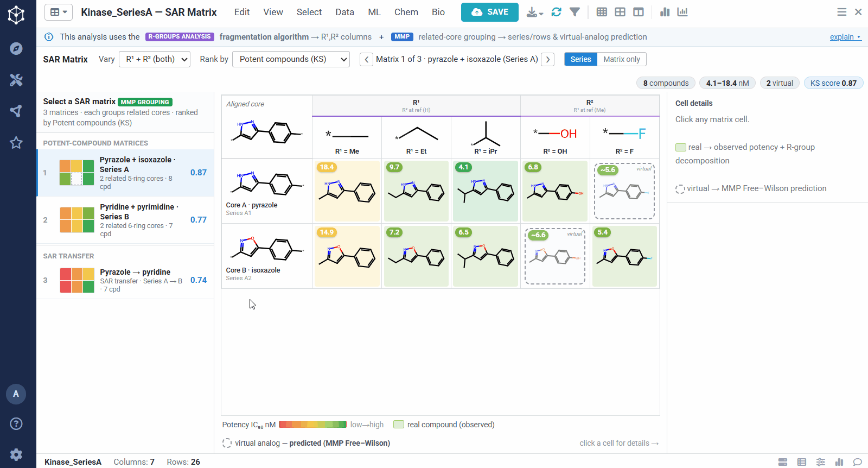Click the real swatch in Cell details
The height and width of the screenshot is (468, 868).
coord(681,147)
